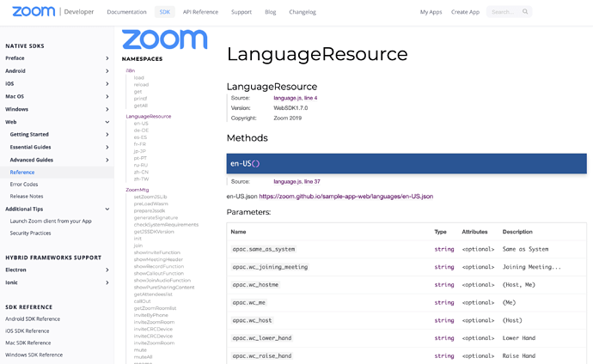The image size is (593, 364).
Task: Open Release Notes in the sidebar
Action: [27, 197]
